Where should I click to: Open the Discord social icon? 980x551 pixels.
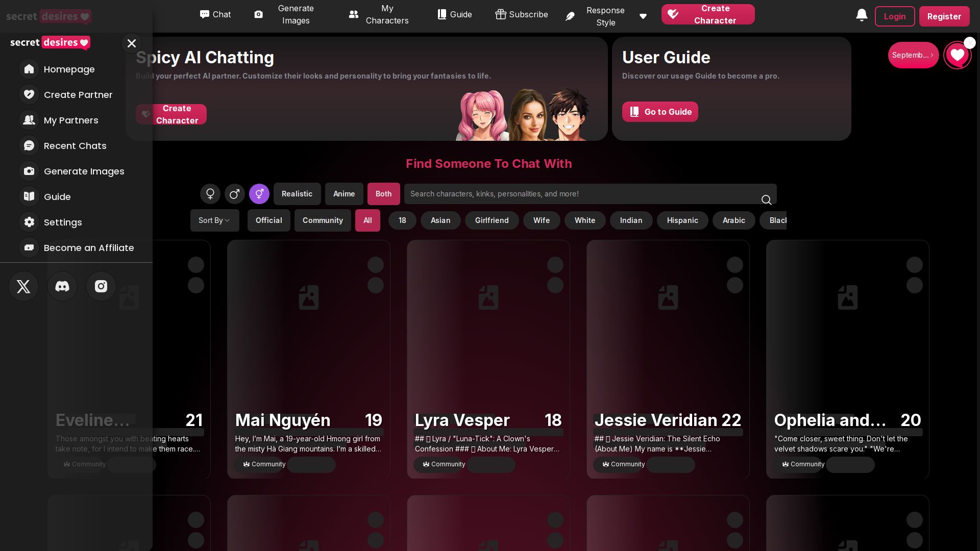click(62, 286)
